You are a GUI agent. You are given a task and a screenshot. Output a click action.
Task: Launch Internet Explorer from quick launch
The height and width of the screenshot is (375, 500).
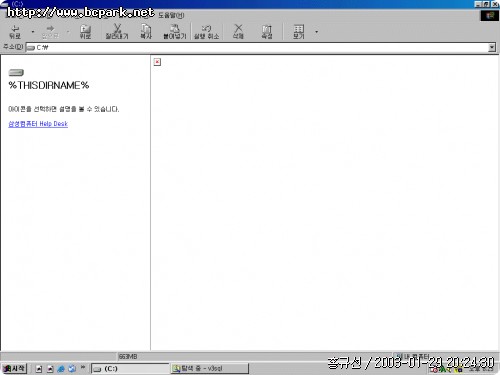click(61, 368)
